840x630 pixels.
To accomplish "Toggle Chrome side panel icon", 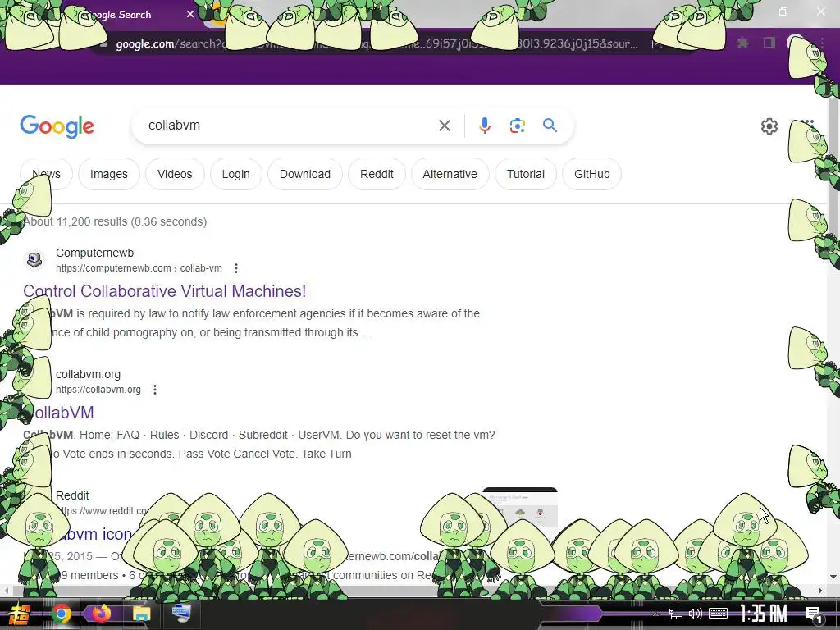I will point(769,43).
